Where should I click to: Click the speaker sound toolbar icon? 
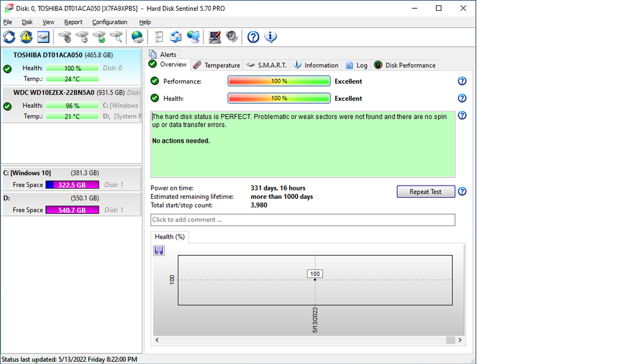[x=232, y=37]
